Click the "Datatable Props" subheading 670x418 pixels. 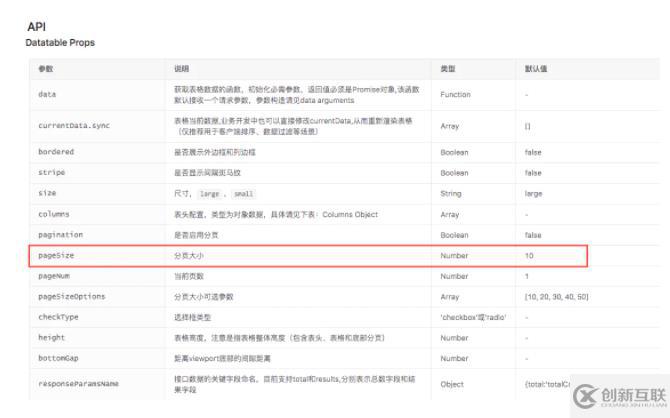click(x=60, y=42)
